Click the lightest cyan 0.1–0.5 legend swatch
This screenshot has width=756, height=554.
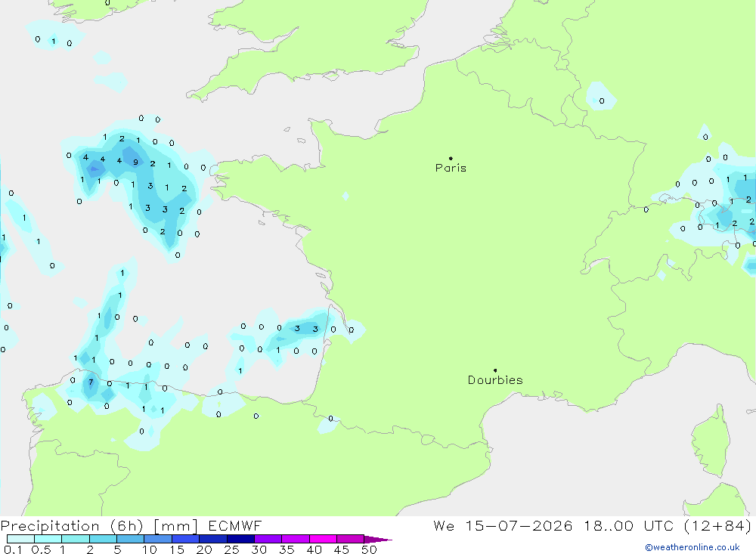pos(20,539)
